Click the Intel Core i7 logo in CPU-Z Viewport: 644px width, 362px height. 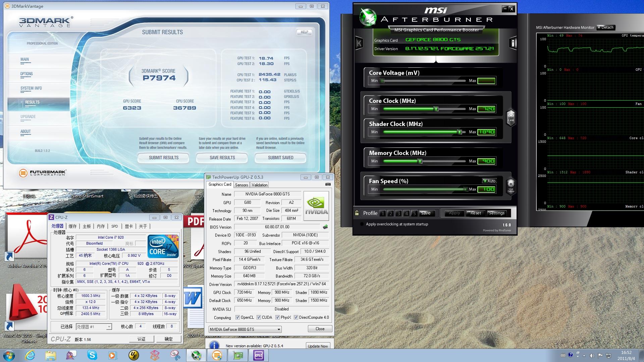tap(163, 246)
